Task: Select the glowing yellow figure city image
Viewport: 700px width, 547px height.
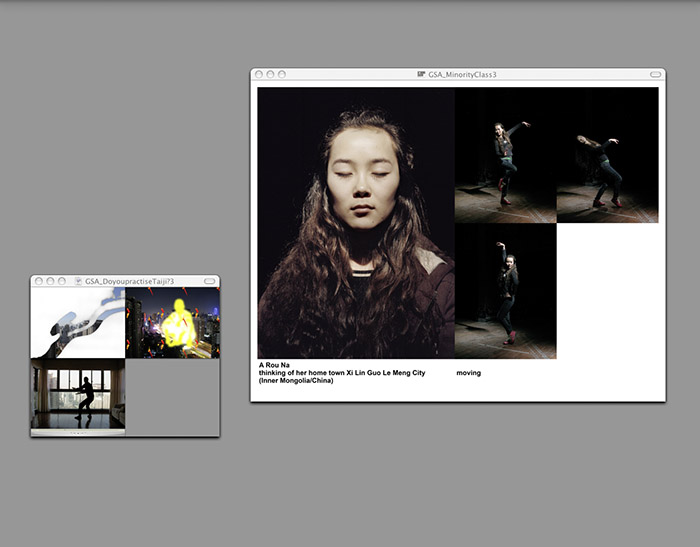Action: point(172,323)
